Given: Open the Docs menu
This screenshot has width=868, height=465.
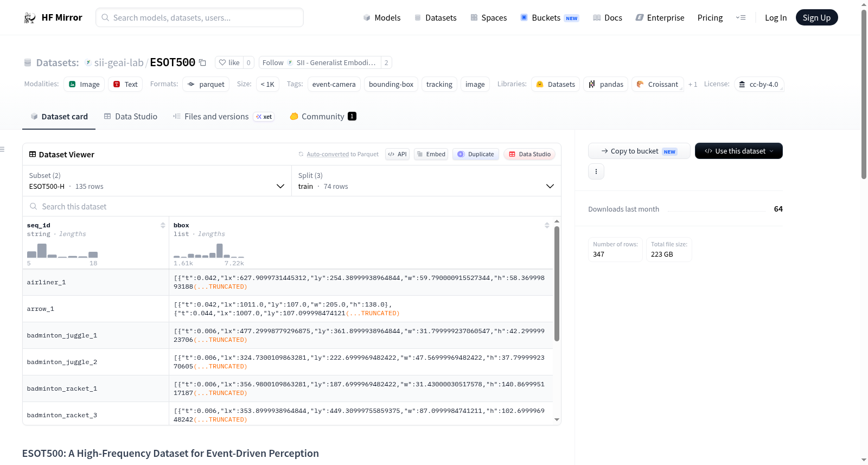Looking at the screenshot, I should 608,18.
